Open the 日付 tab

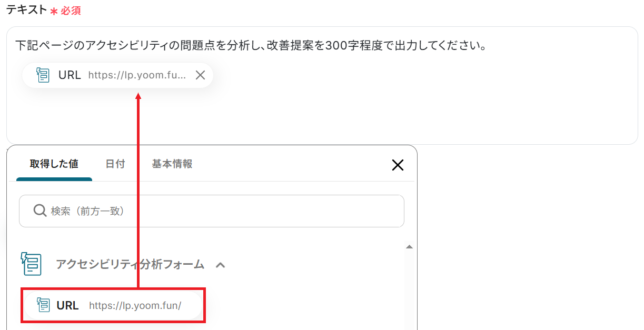tap(115, 164)
